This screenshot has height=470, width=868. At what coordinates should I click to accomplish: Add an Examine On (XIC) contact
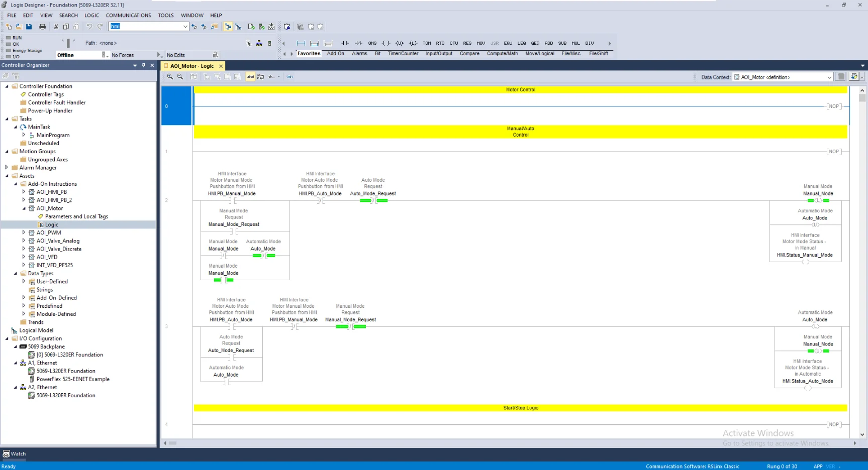[345, 43]
